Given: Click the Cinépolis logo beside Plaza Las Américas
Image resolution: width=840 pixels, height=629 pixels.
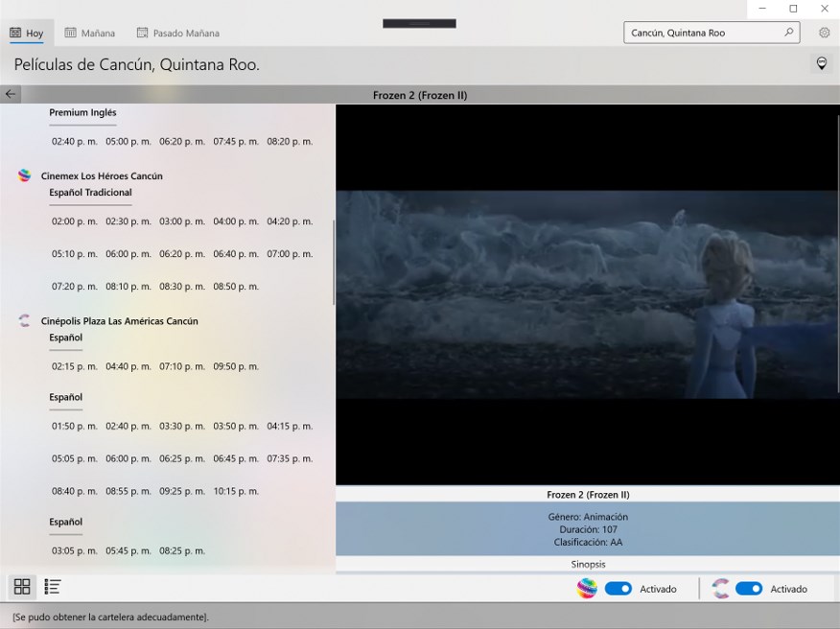Looking at the screenshot, I should click(24, 321).
